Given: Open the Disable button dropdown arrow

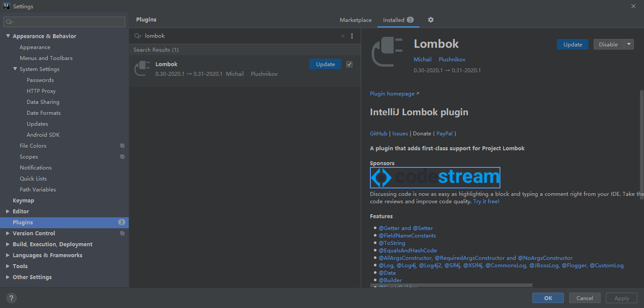Looking at the screenshot, I should coord(629,44).
